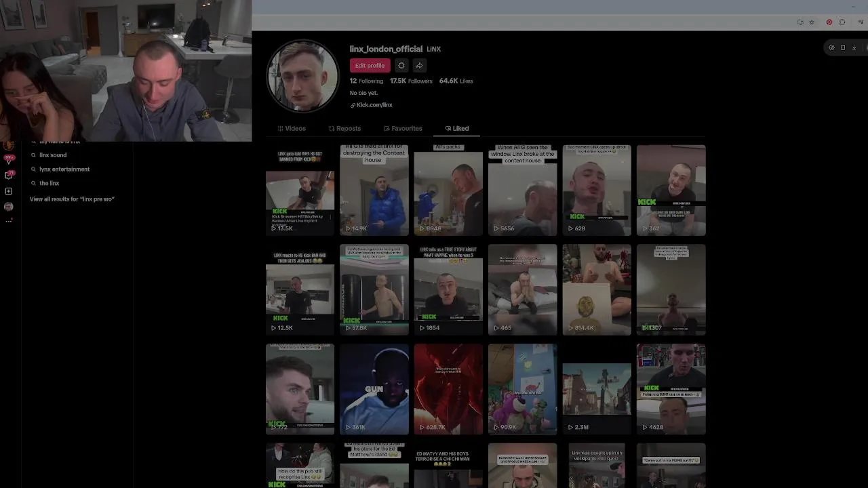Click the large profile picture avatar
The height and width of the screenshot is (488, 868).
click(302, 75)
